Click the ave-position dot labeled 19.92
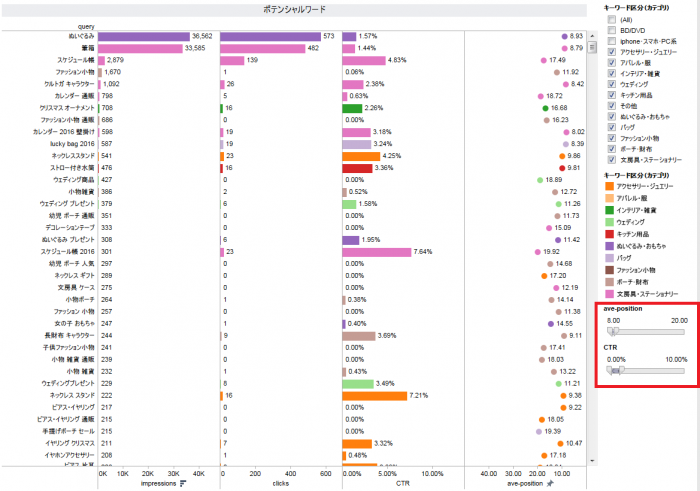 538,252
